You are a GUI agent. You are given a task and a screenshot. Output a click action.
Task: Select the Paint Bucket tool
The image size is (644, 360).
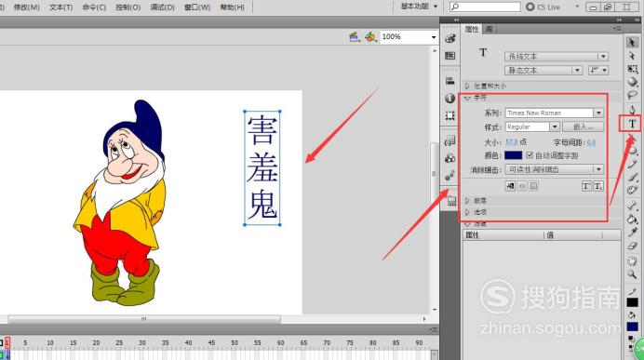point(633,220)
